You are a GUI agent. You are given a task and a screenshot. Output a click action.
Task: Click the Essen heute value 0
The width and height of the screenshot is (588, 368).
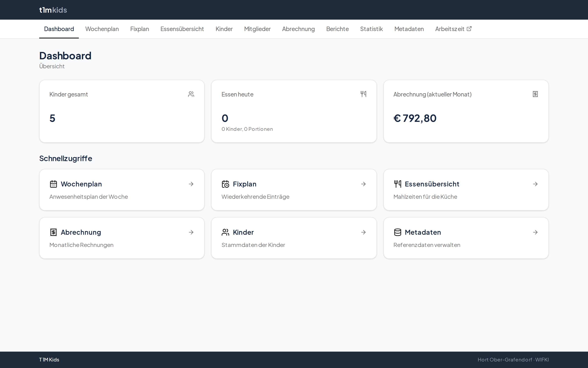pyautogui.click(x=225, y=118)
